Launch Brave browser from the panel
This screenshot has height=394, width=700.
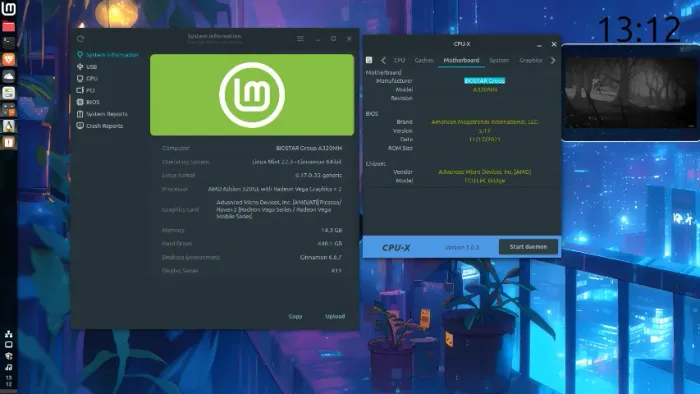(8, 59)
